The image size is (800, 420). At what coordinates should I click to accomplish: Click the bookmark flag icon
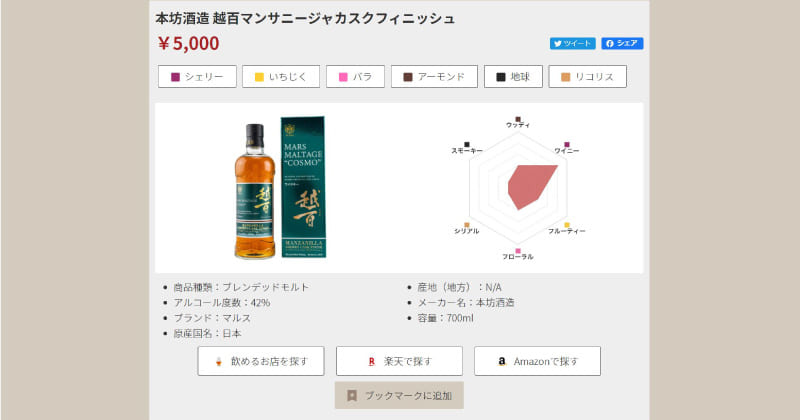click(x=351, y=396)
